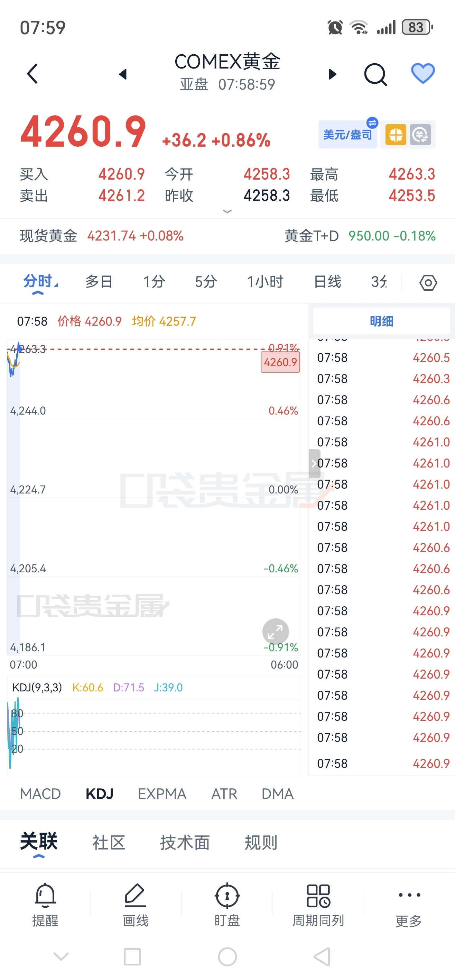The width and height of the screenshot is (455, 980).
Task: Tap 均价 4257.7 label
Action: coord(164,321)
